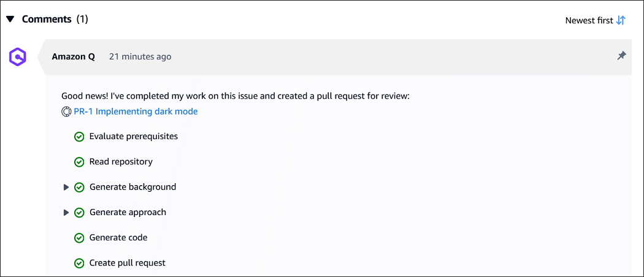Click the green check beside Generate background
The image size is (644, 277).
[x=79, y=188]
